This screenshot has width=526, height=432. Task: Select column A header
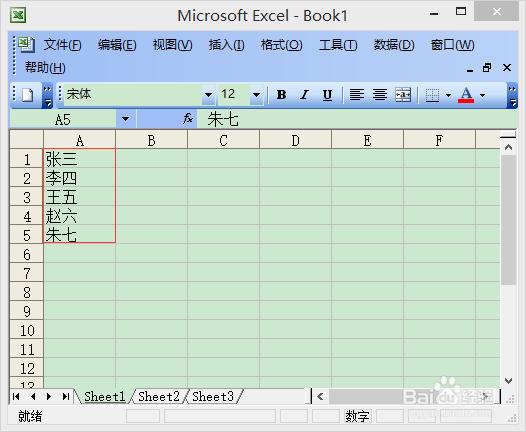click(x=80, y=140)
